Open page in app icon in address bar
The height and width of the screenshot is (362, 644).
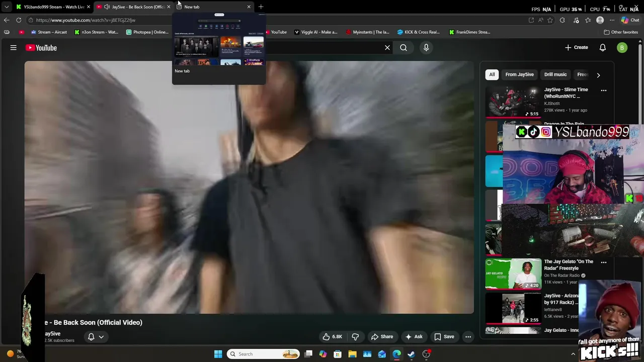pyautogui.click(x=531, y=20)
